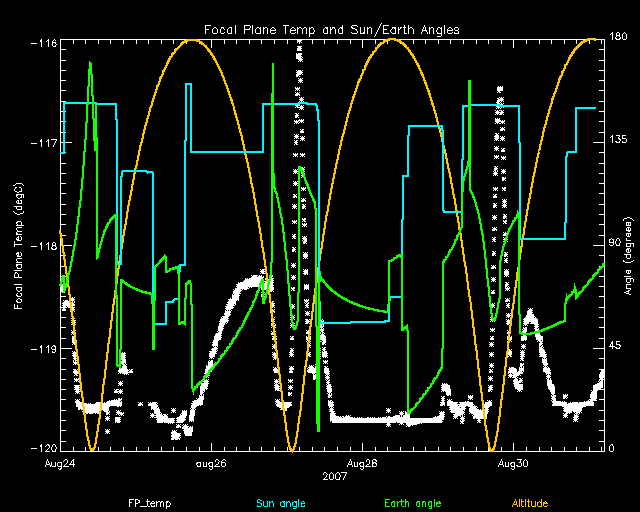Select the orange Altitude legend label
The image size is (640, 512).
point(530,502)
